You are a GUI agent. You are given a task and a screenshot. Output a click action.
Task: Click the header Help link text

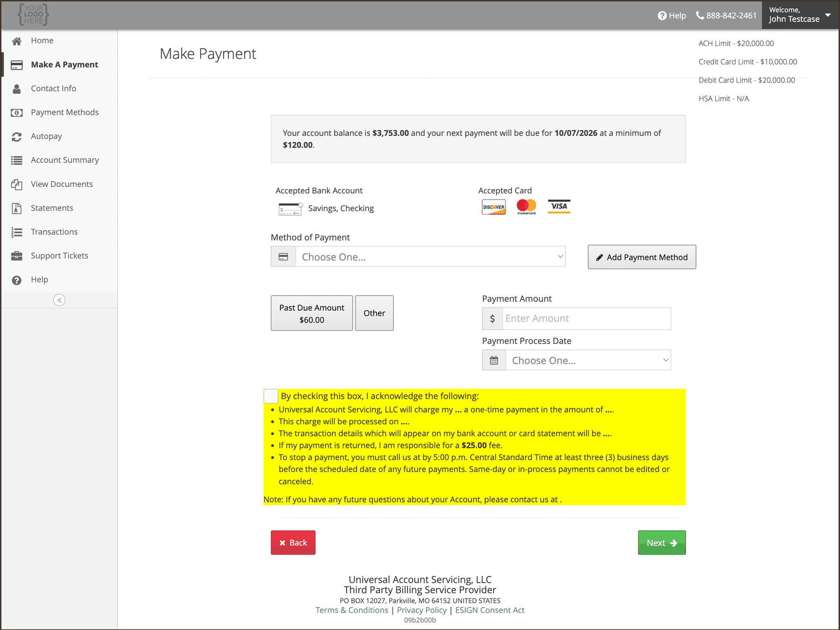(677, 16)
